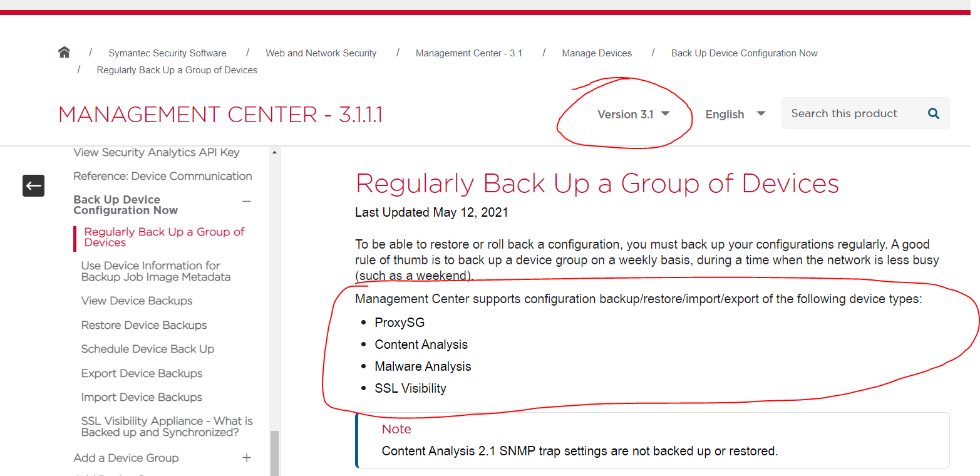Select Back Up Device Configuration Now in sidebar
980x476 pixels.
(125, 205)
